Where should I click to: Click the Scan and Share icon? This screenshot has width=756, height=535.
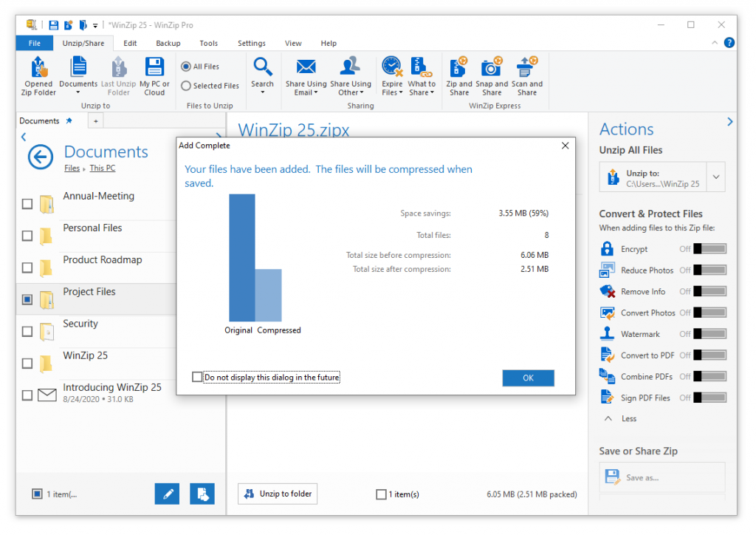[x=526, y=74]
